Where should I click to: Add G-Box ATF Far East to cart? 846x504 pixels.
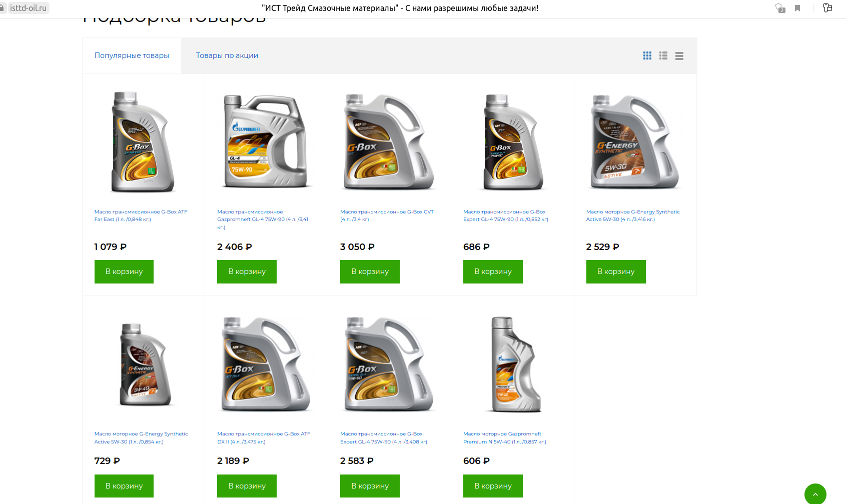click(x=124, y=271)
